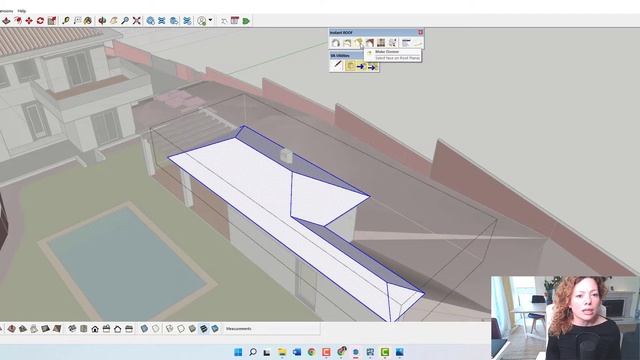This screenshot has height=360, width=640.
Task: Activate the Orbit tool
Action: [102, 20]
